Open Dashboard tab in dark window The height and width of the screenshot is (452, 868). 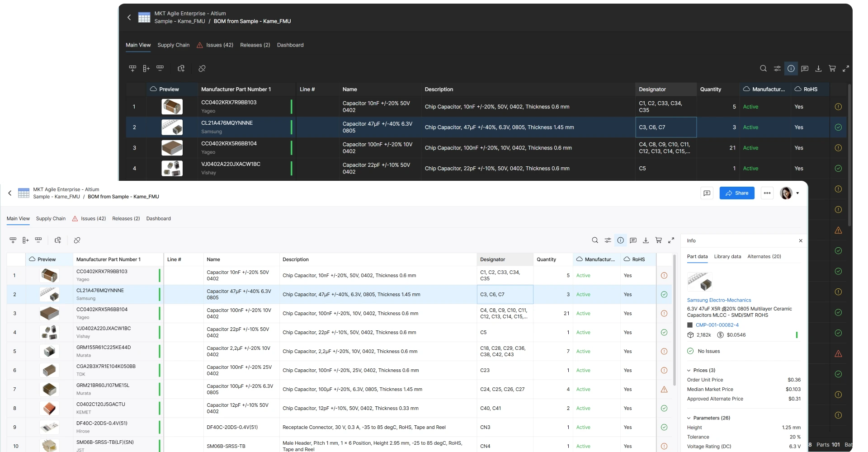(290, 45)
